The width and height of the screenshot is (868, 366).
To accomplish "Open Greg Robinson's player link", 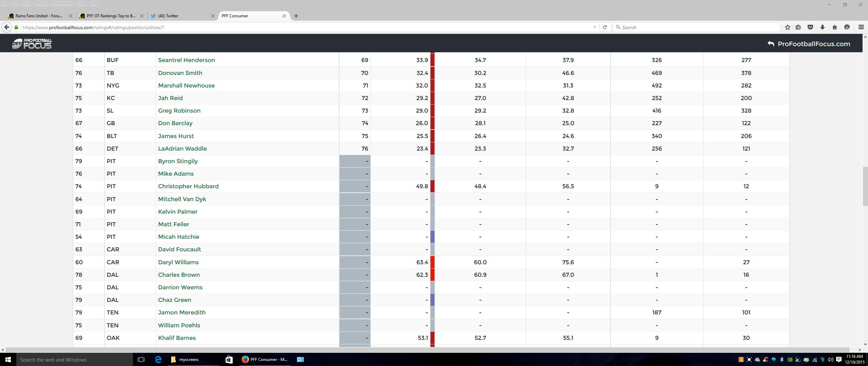I will click(179, 111).
